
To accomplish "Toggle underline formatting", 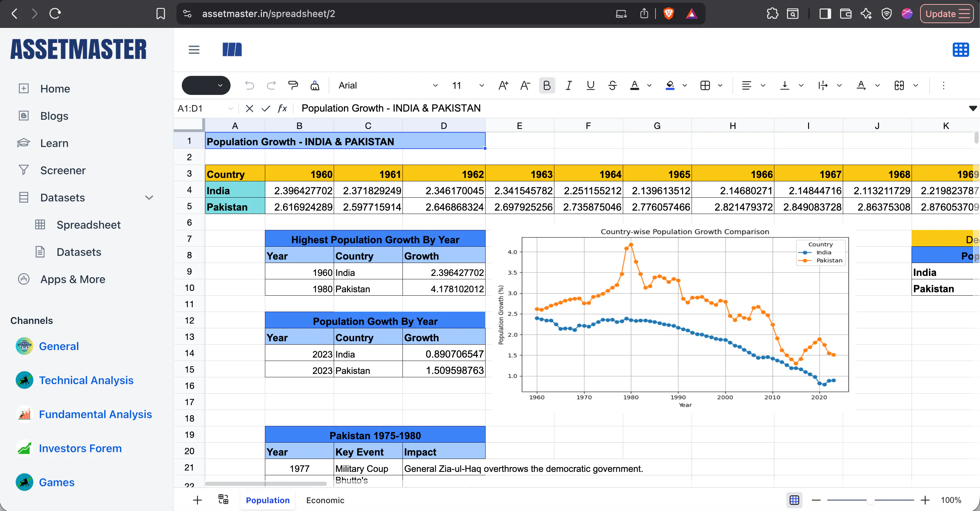I will coord(590,85).
